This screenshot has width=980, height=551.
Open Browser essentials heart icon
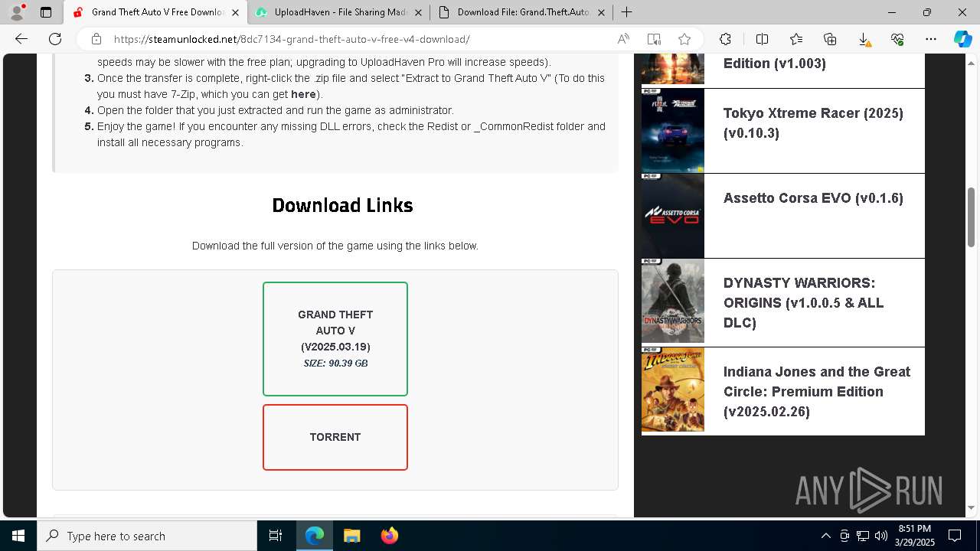click(897, 39)
